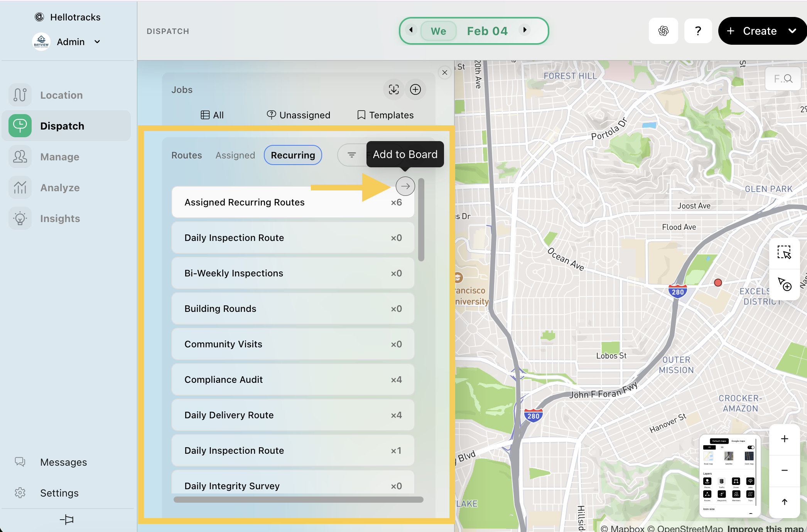The image size is (807, 532).
Task: Click the filter icon beside the Recurring tab
Action: click(x=351, y=155)
